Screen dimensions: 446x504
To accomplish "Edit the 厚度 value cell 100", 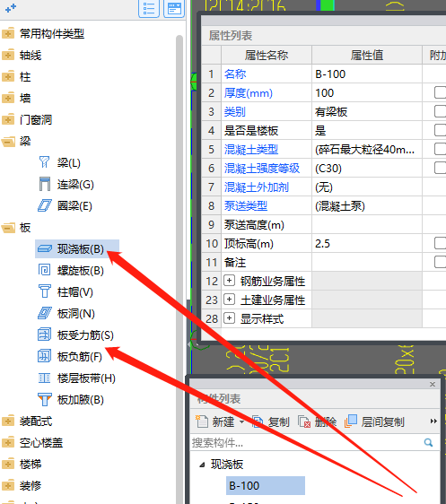I will click(x=366, y=93).
